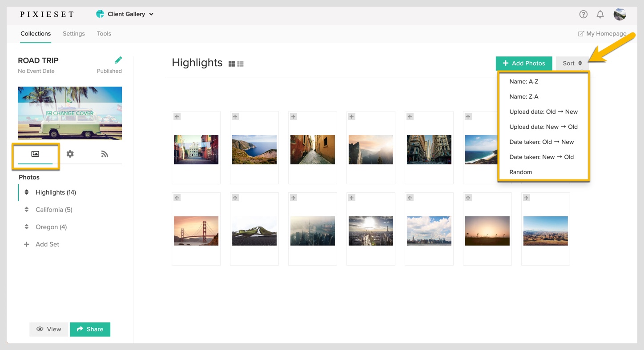
Task: Click the move handle on the desert landscape photo
Action: [x=527, y=198]
